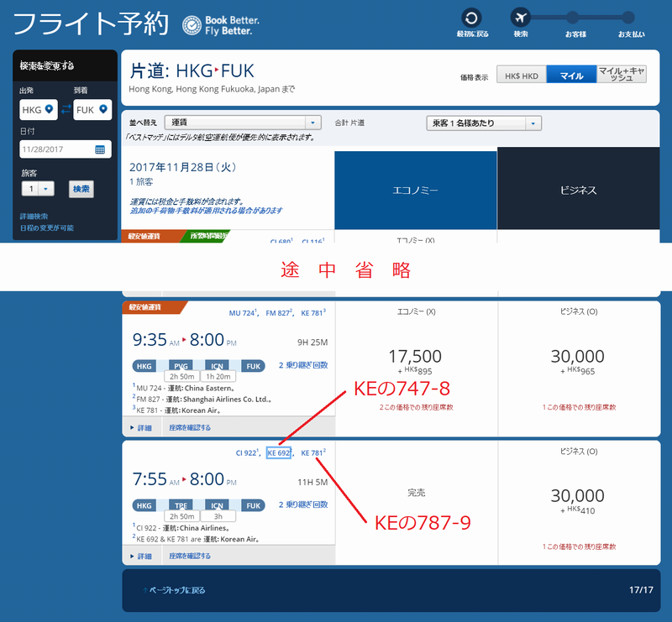This screenshot has width=672, height=622.
Task: Select the ビジネス cabin column header
Action: (x=578, y=189)
